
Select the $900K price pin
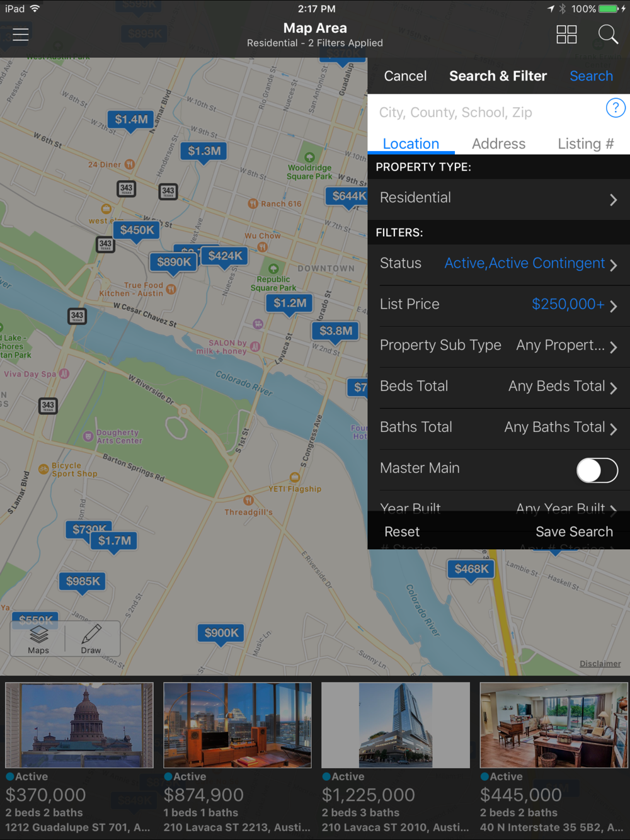[222, 633]
